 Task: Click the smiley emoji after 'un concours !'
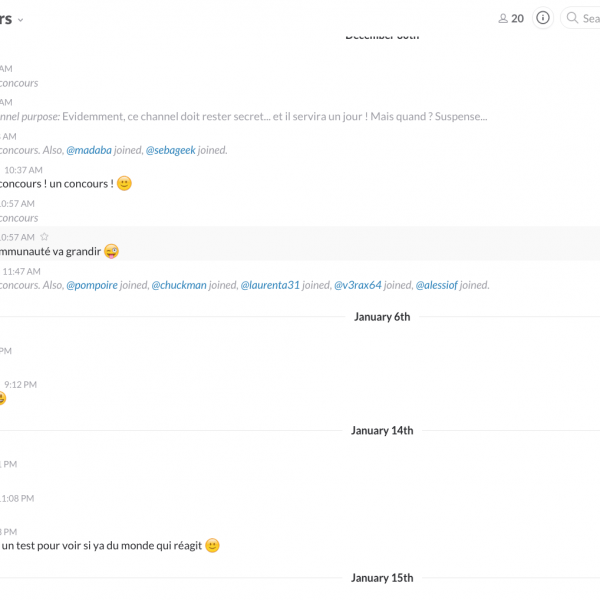pos(124,183)
